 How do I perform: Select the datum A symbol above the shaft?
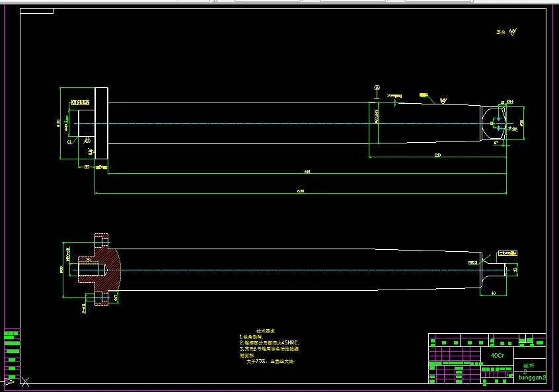(377, 92)
